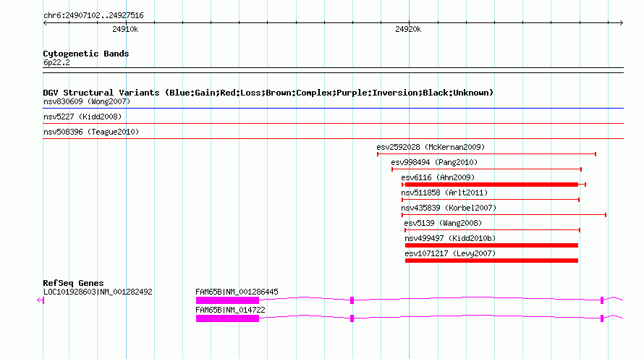Click the small middle exon of FAM65B NM_014722
The width and height of the screenshot is (644, 359).
pos(352,318)
